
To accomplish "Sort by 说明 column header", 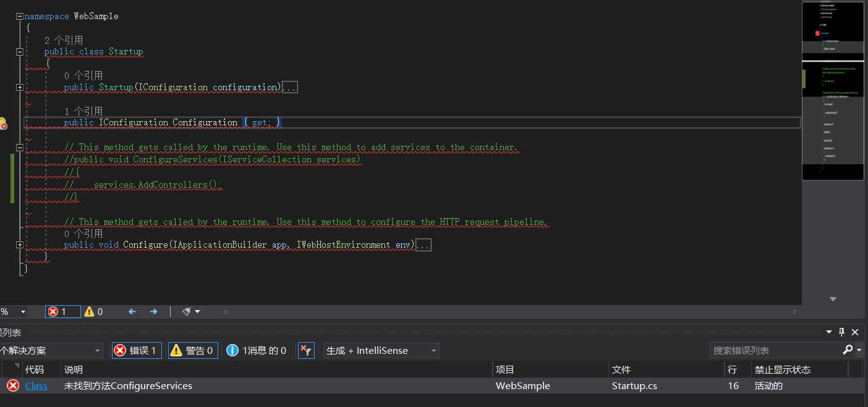I will click(x=74, y=369).
